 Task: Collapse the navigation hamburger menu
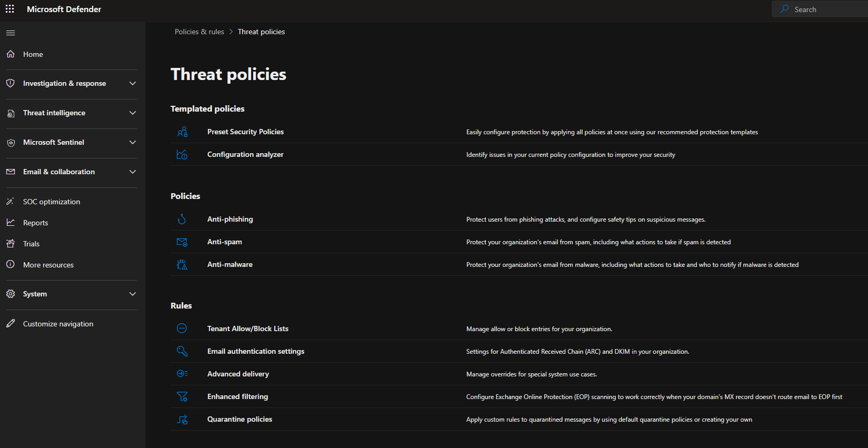pyautogui.click(x=11, y=33)
